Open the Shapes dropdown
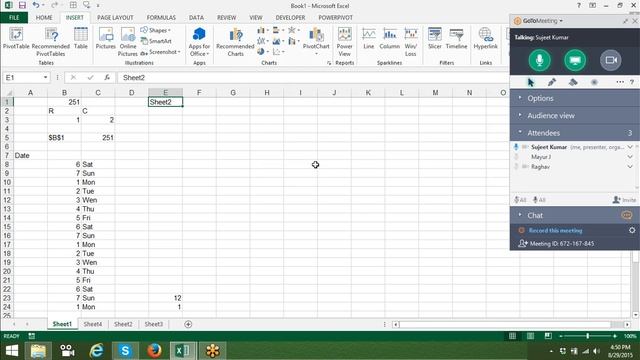Viewport: 640px width, 360px height. point(156,30)
